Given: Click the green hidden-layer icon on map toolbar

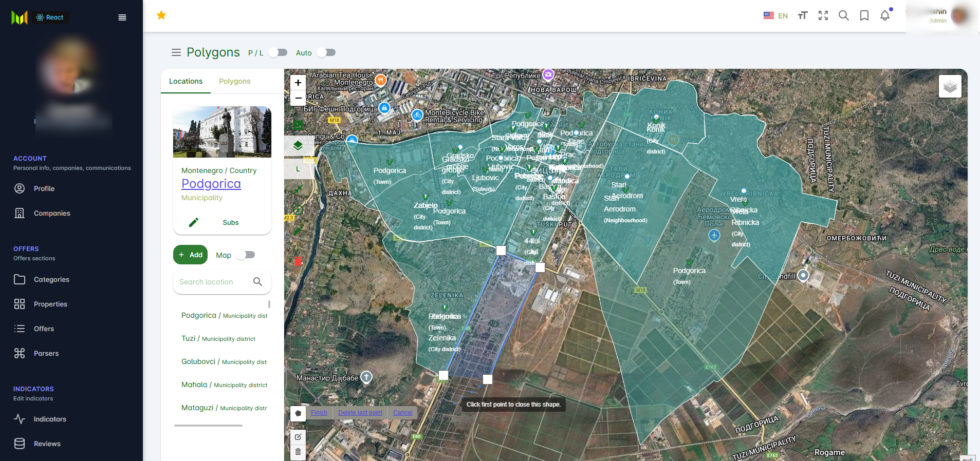Looking at the screenshot, I should coord(298,125).
